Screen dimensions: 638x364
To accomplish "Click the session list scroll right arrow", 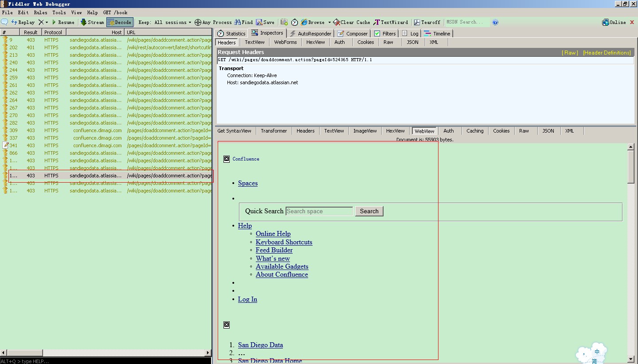I will (x=208, y=353).
